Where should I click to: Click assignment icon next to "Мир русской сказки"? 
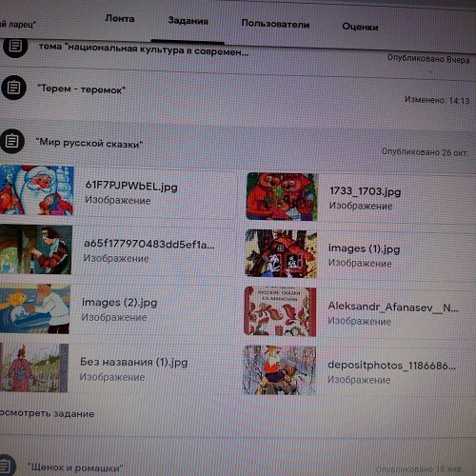pyautogui.click(x=12, y=141)
